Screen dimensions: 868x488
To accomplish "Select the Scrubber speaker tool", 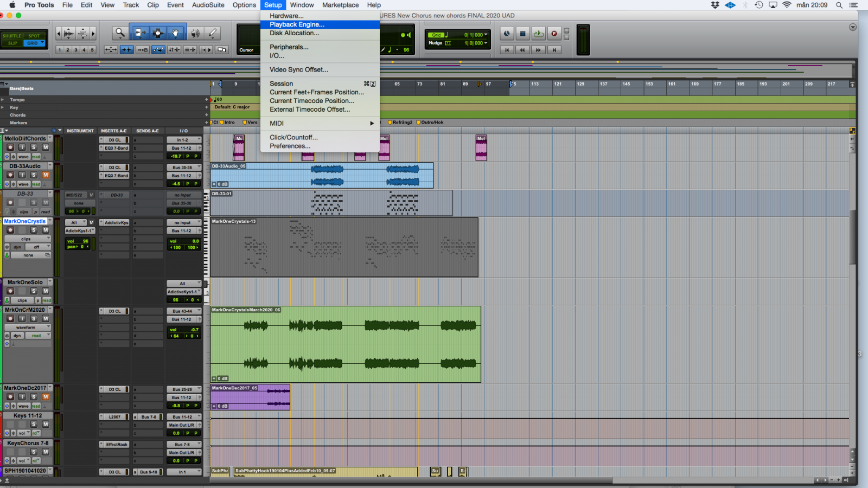I will coord(195,33).
